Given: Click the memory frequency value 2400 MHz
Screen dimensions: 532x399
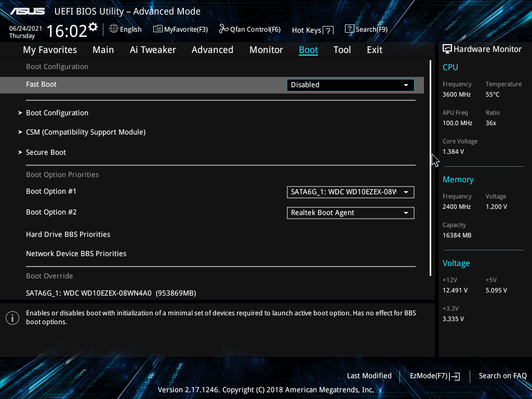Looking at the screenshot, I should 456,207.
